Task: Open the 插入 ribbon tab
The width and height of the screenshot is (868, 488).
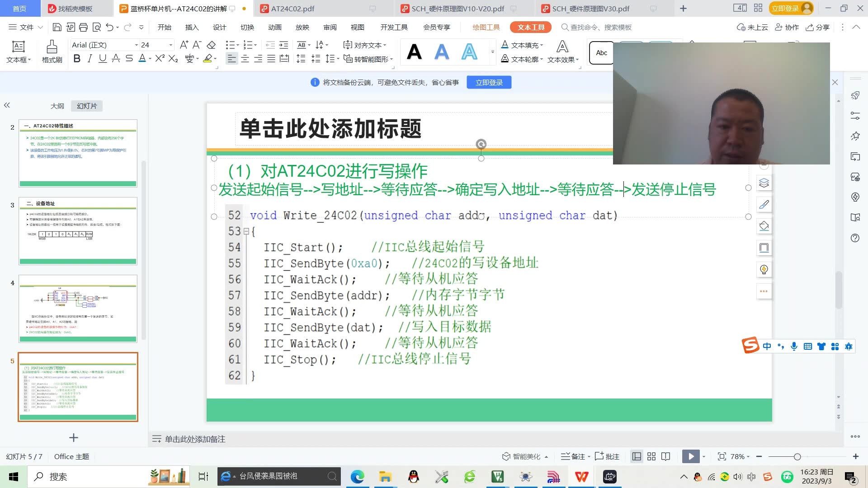Action: coord(192,27)
